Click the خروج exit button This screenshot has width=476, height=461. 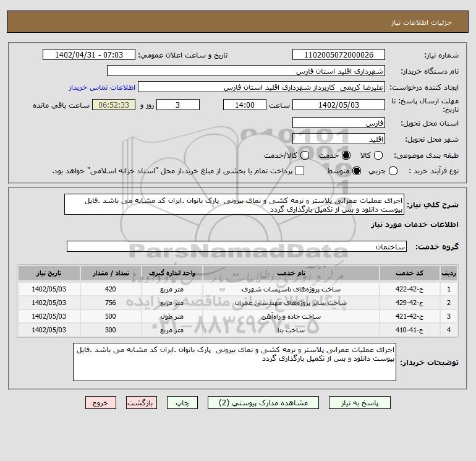click(101, 403)
